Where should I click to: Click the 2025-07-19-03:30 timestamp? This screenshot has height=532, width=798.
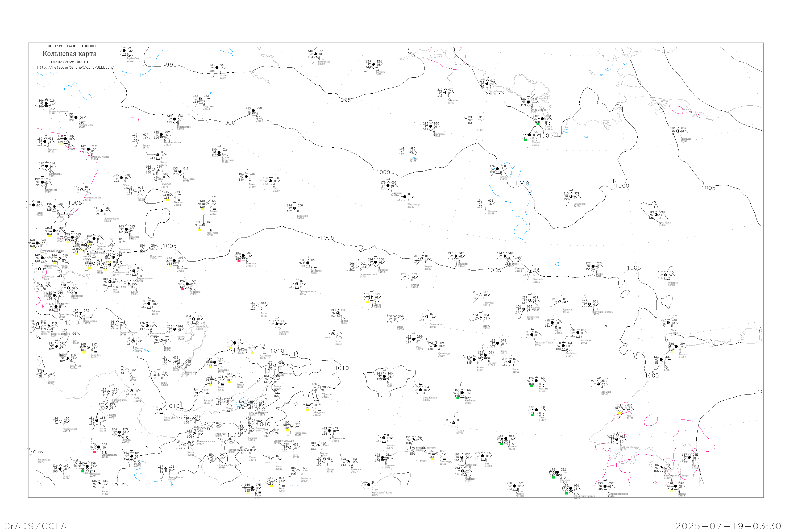point(728,526)
